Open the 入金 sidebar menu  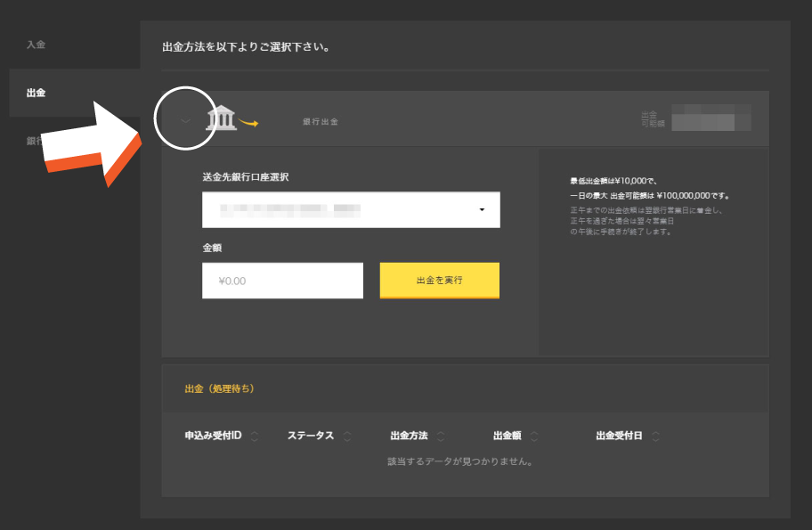tap(36, 45)
